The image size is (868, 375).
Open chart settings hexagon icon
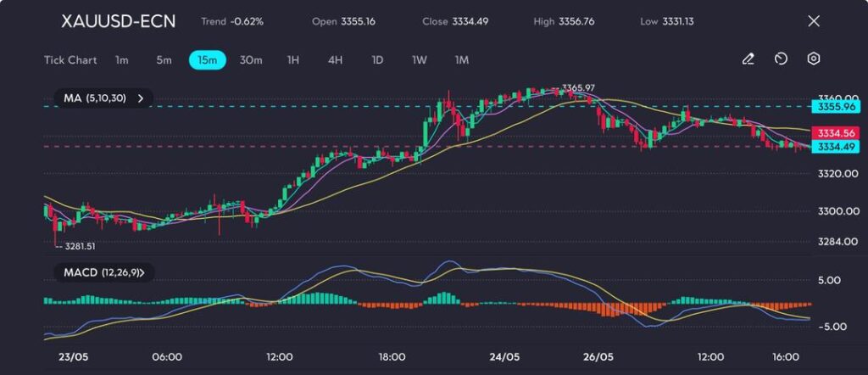(x=813, y=59)
